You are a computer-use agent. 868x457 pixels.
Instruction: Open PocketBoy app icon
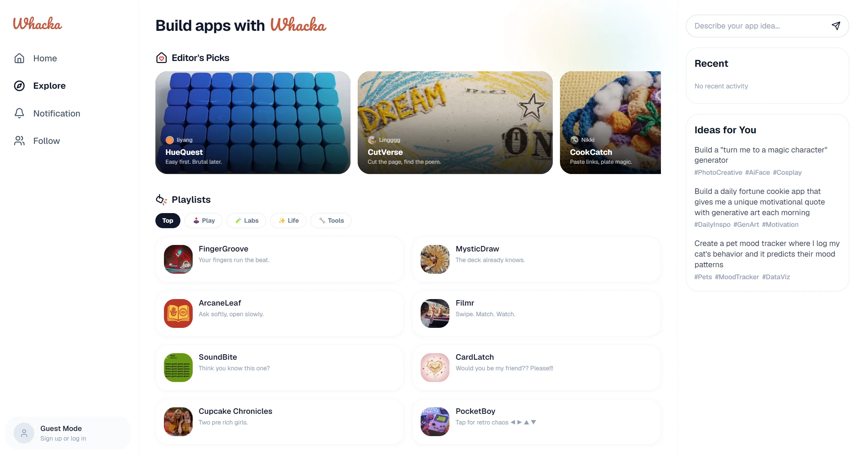pyautogui.click(x=435, y=421)
